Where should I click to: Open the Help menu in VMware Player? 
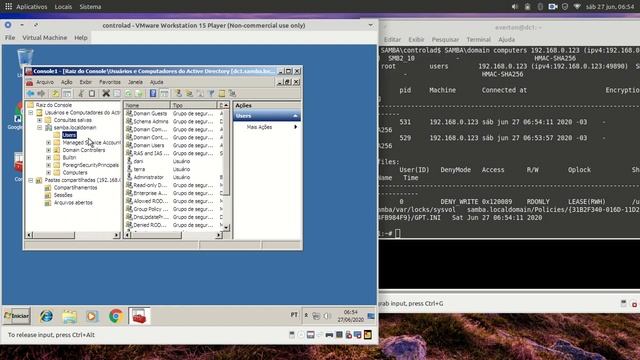(x=81, y=38)
